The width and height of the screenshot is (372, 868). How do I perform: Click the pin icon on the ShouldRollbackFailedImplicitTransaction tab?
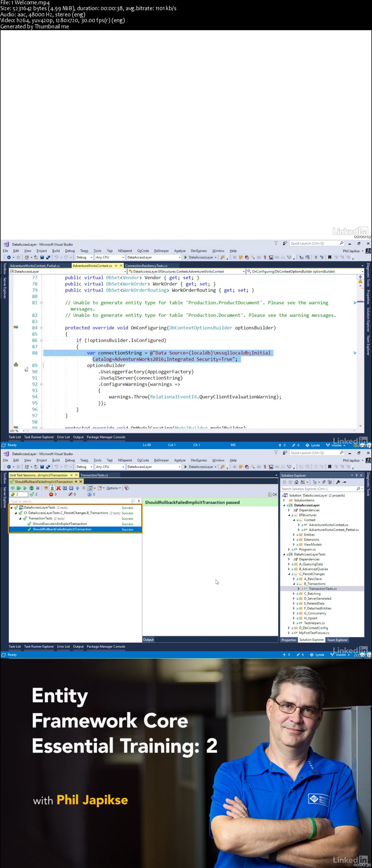(x=76, y=481)
